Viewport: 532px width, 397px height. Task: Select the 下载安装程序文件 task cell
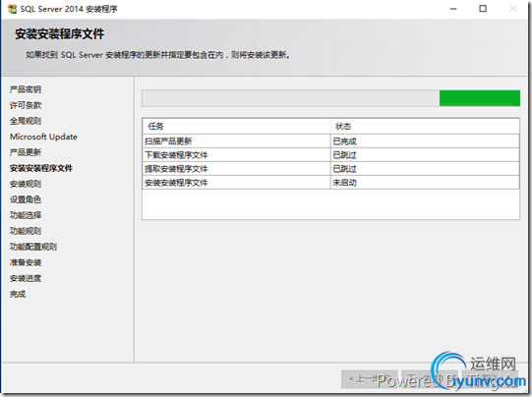(236, 155)
